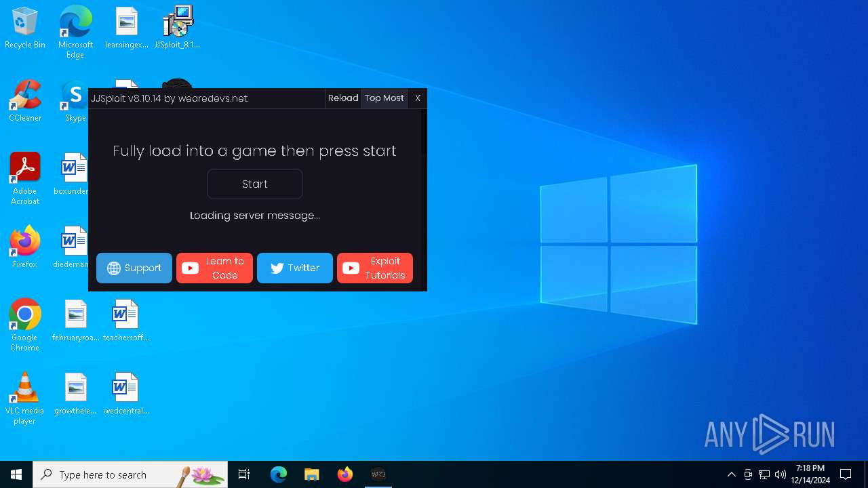This screenshot has width=868, height=488.
Task: Select the wedcentral... Word document icon
Action: coord(126,394)
